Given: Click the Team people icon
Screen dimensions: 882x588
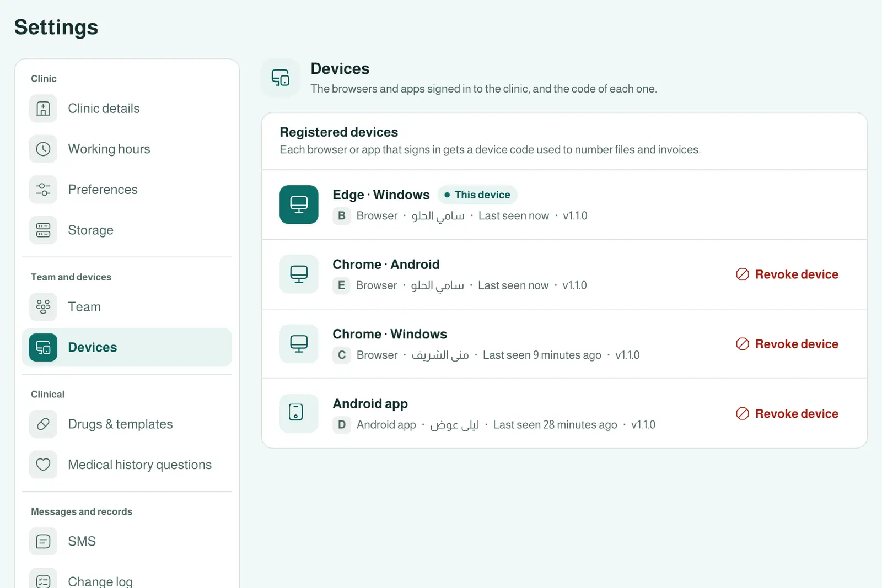Looking at the screenshot, I should [x=43, y=306].
